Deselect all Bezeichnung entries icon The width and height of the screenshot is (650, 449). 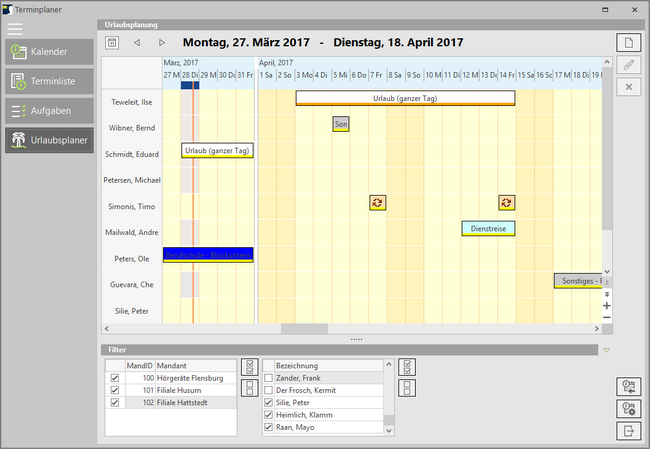[407, 388]
